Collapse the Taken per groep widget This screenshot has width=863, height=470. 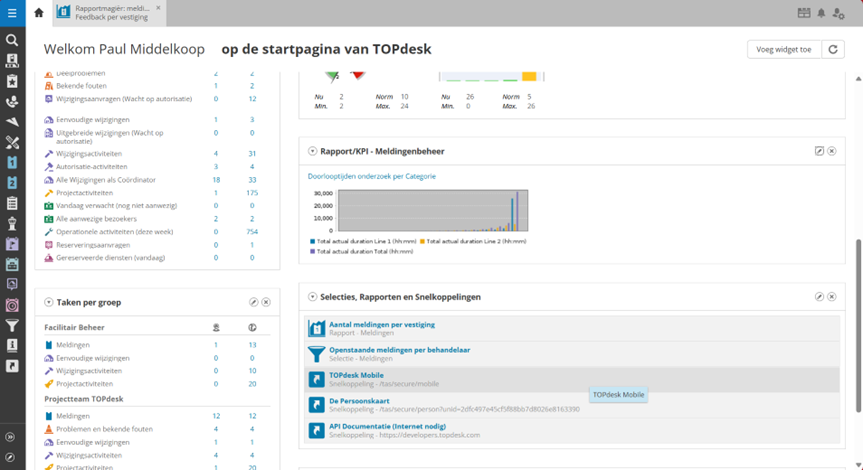[49, 301]
